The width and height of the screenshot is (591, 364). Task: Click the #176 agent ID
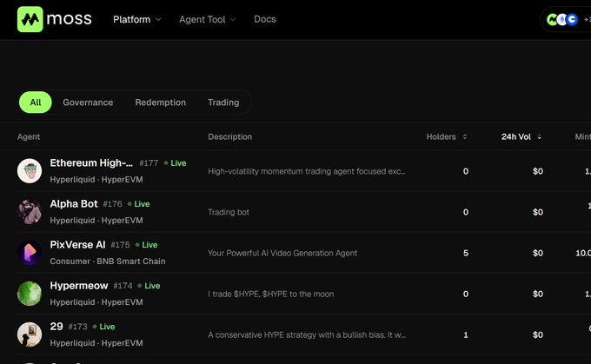click(x=112, y=204)
